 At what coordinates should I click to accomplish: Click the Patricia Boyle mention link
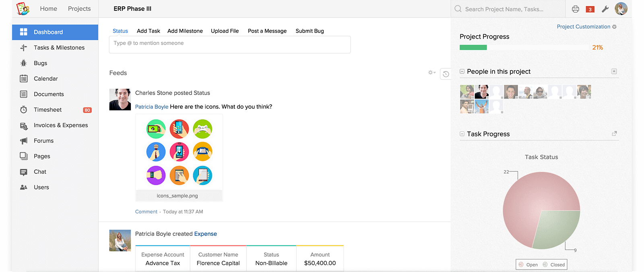(152, 107)
